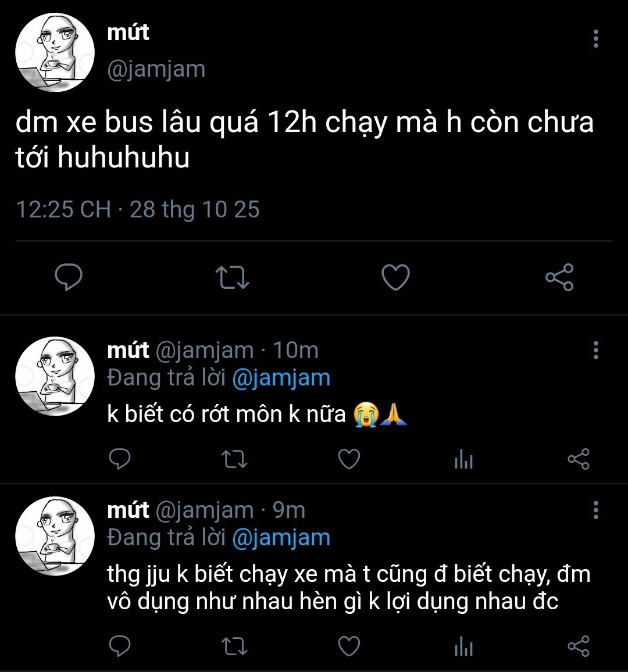This screenshot has height=672, width=628.
Task: Retweet the 'rớt môn' reply
Action: [235, 459]
